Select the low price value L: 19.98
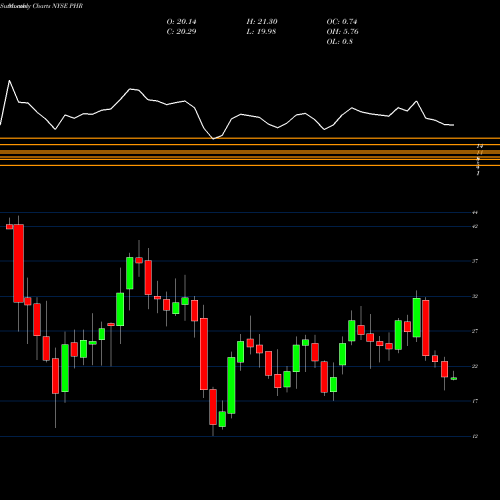 pyautogui.click(x=261, y=32)
